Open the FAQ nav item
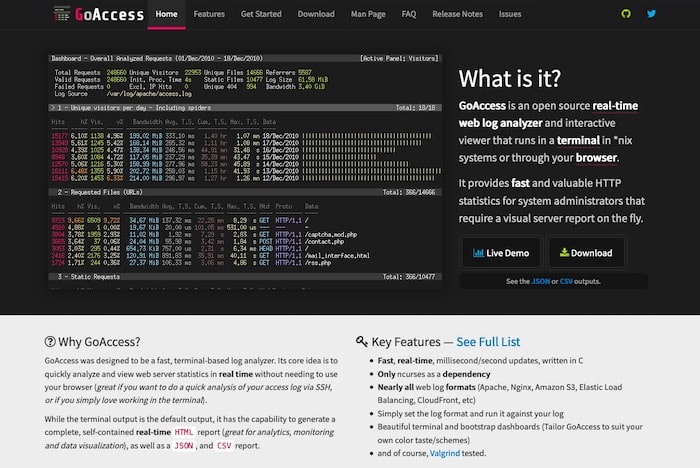This screenshot has height=468, width=700. (x=408, y=14)
